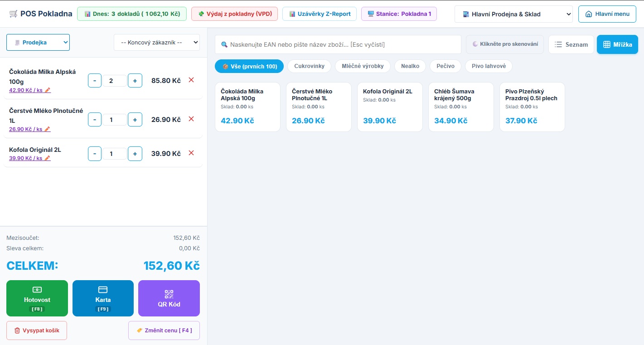The height and width of the screenshot is (345, 644).
Task: Expand the Koncový zákazník customer dropdown
Action: click(157, 43)
